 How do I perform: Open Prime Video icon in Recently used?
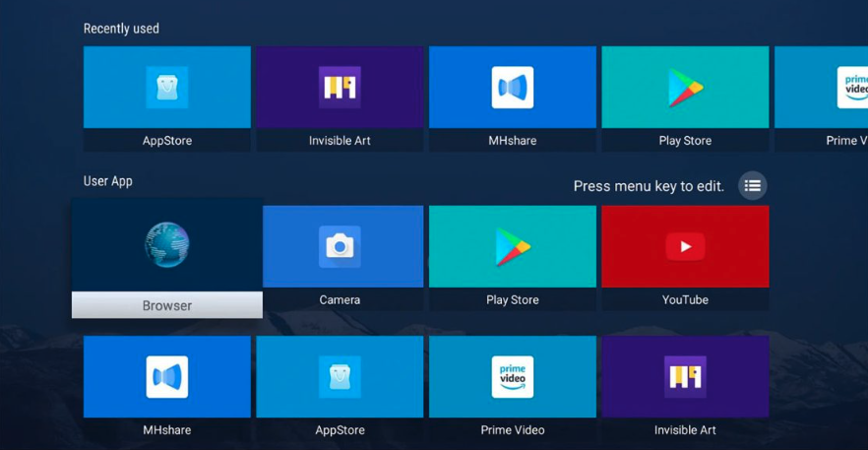pos(852,87)
